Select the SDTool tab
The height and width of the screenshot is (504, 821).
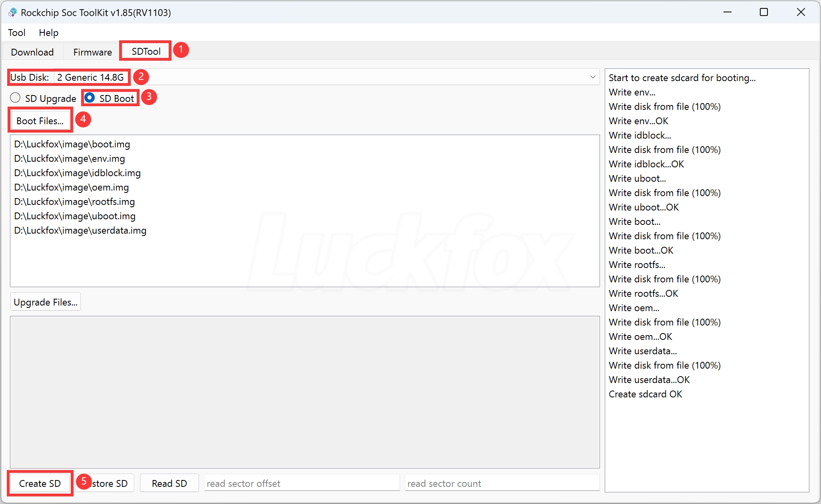pyautogui.click(x=145, y=51)
